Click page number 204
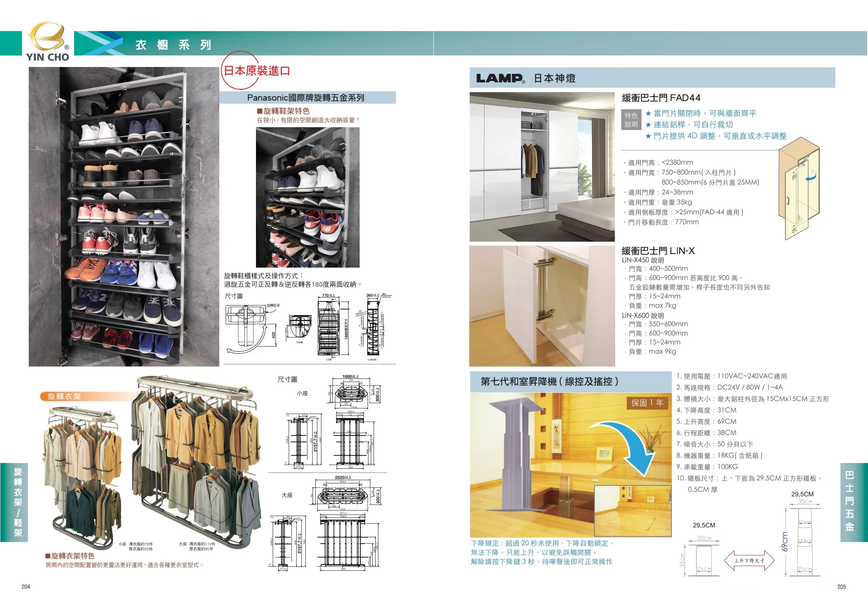This screenshot has width=868, height=609. [26, 587]
